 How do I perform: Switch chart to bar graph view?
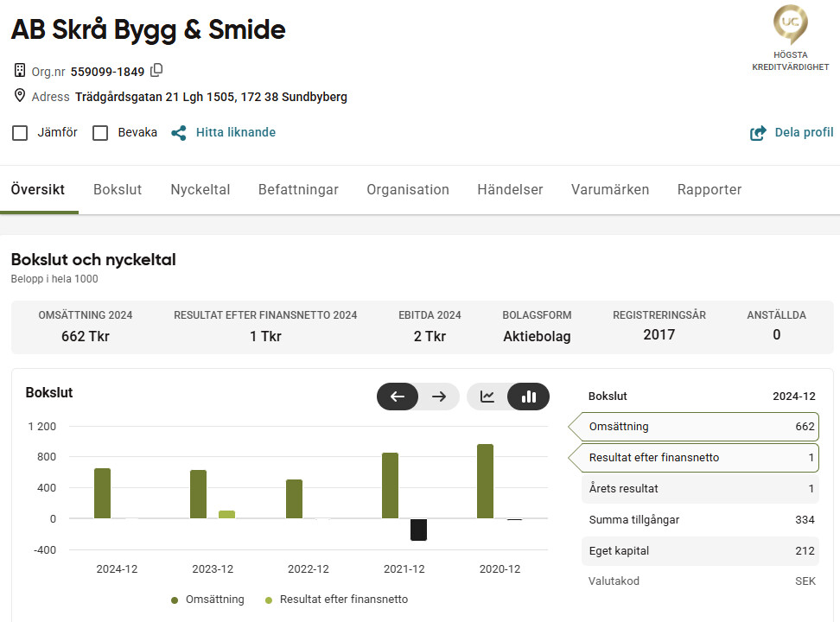tap(529, 397)
